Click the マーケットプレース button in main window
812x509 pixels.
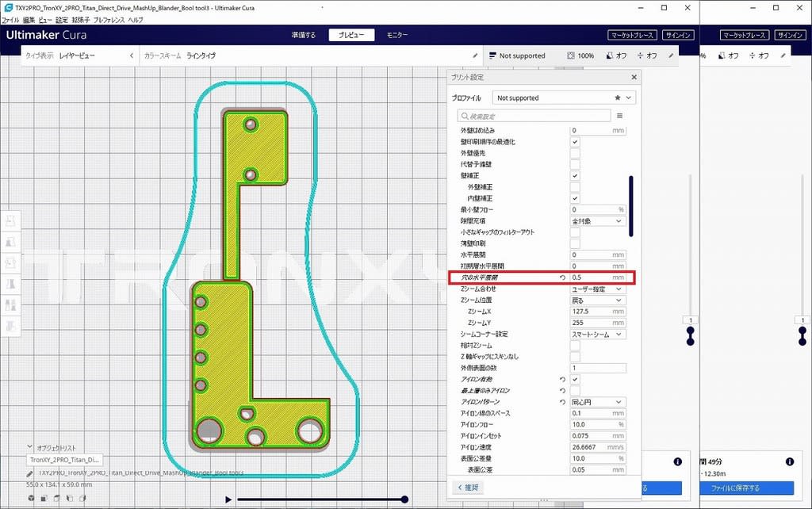tap(632, 35)
